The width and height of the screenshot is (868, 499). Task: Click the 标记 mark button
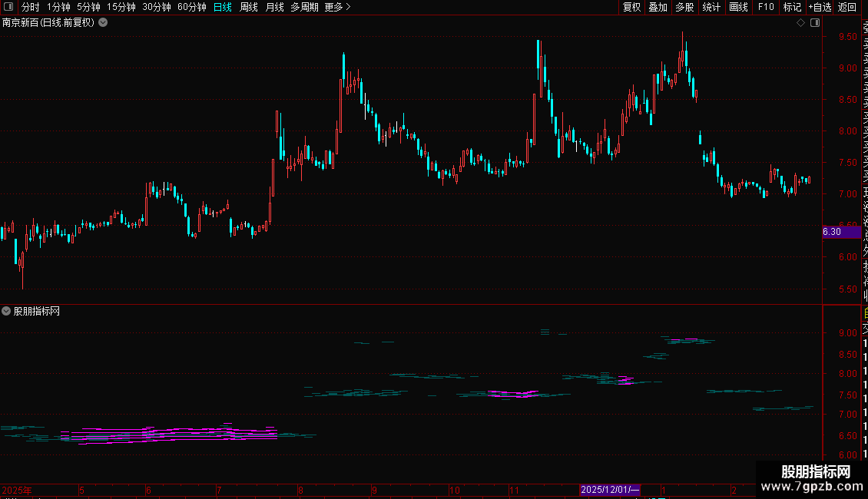coord(792,7)
